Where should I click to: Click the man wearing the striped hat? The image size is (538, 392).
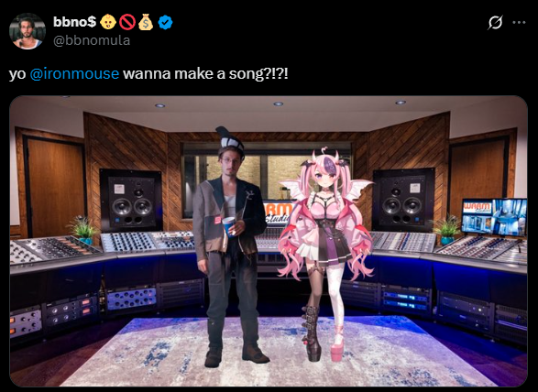pos(228,247)
